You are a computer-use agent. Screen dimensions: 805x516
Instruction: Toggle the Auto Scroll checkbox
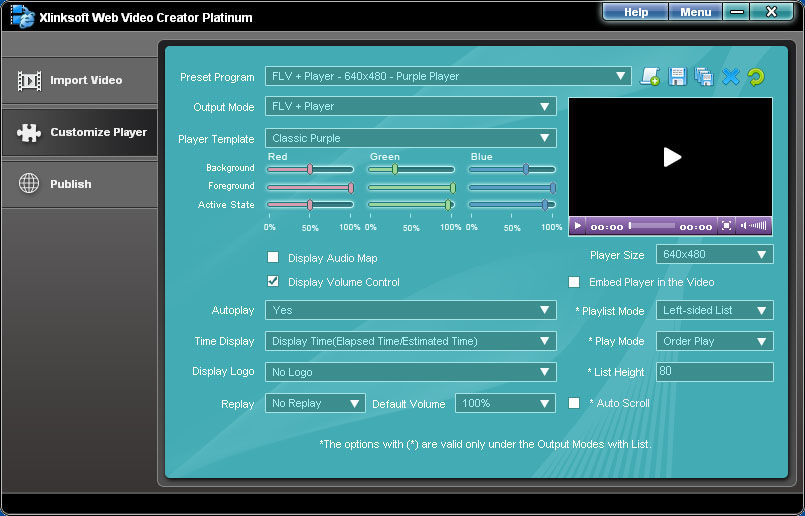[574, 403]
